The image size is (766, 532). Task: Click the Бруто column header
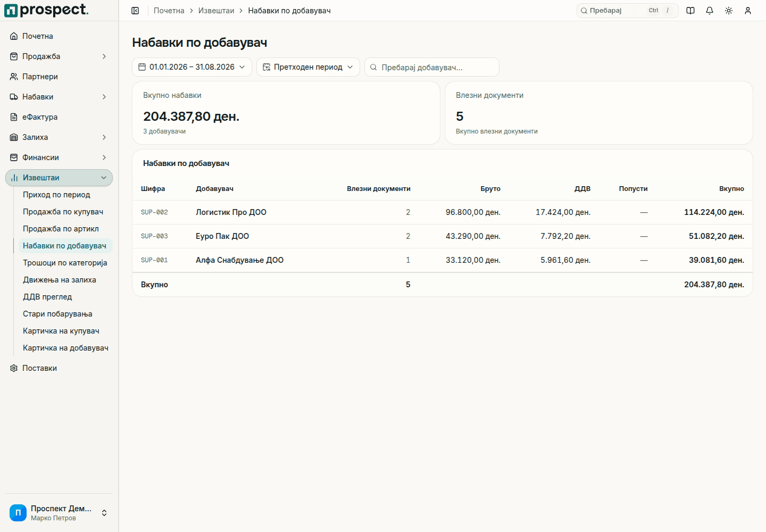(x=490, y=189)
